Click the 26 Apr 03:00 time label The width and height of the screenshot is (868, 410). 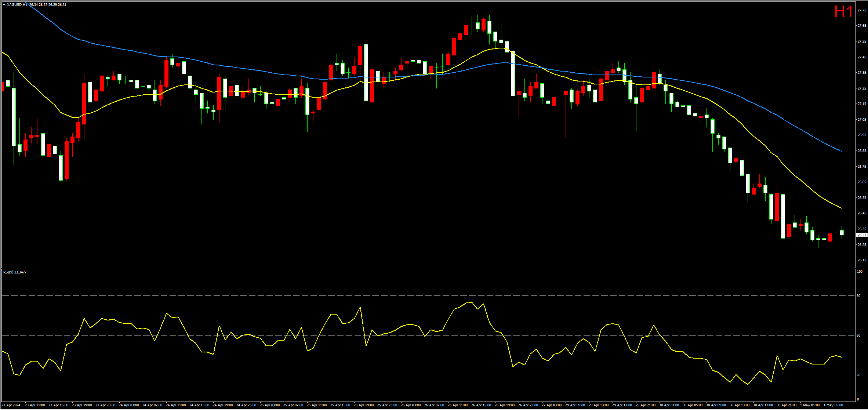(411, 405)
